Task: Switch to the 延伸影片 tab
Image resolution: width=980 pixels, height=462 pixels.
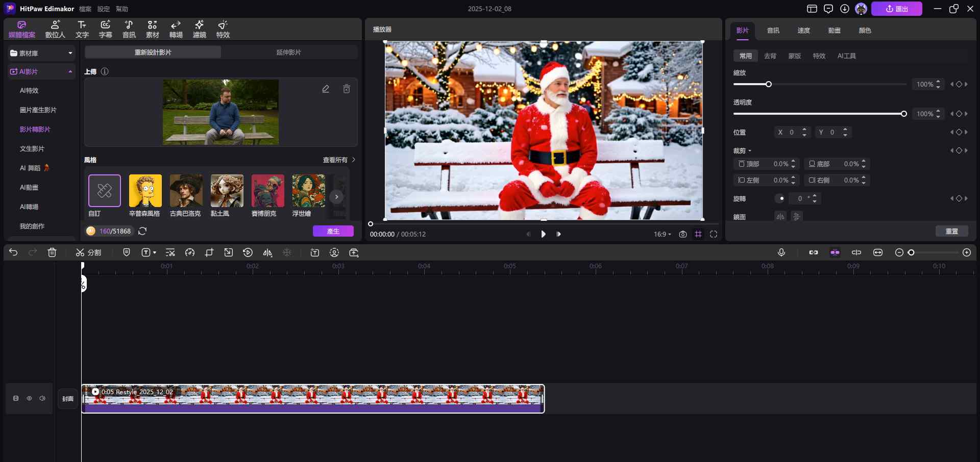Action: click(289, 53)
